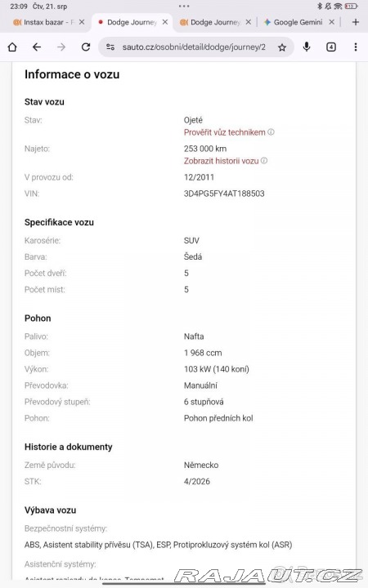Open the link Prověřit vůz technikem

tap(225, 132)
